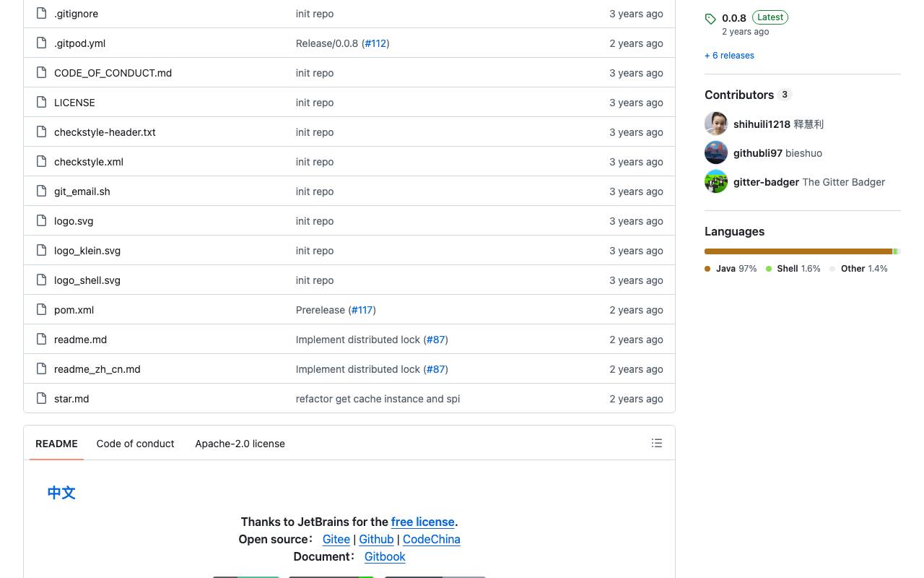Click the Java segment of the language bar

click(x=798, y=251)
